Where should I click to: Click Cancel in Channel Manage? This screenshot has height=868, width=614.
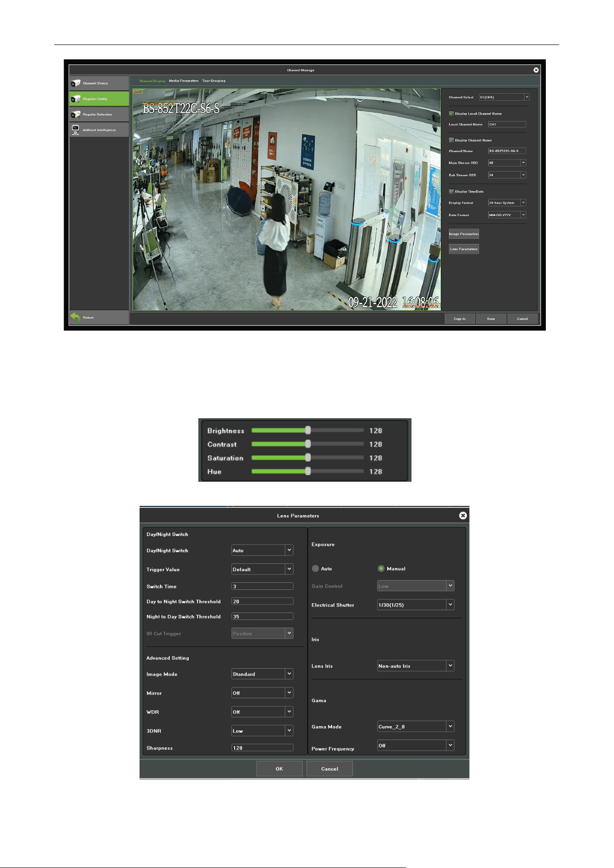523,319
